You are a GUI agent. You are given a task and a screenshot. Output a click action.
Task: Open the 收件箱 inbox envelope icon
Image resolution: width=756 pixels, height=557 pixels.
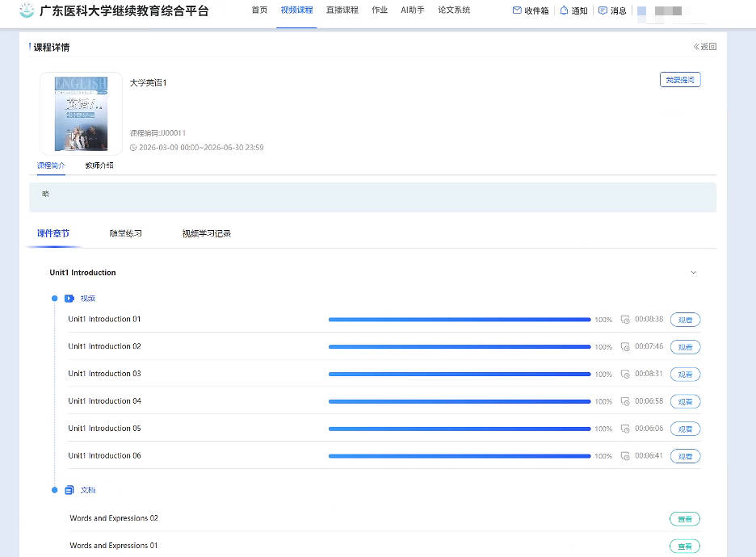[x=517, y=10]
